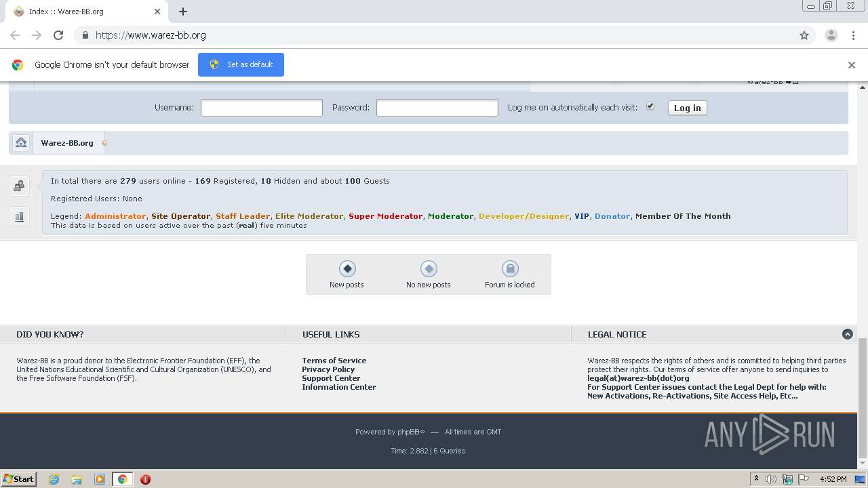Click the network tray icon
868x488 pixels.
pos(787,479)
